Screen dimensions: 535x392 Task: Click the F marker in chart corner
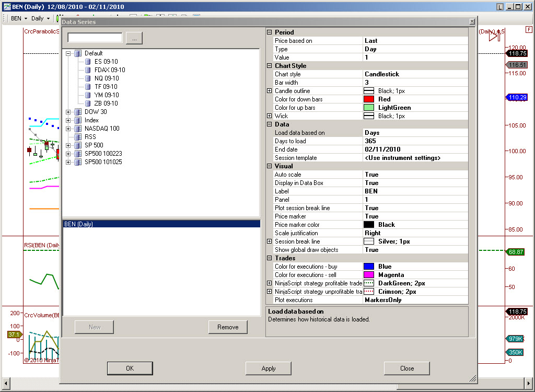[529, 30]
